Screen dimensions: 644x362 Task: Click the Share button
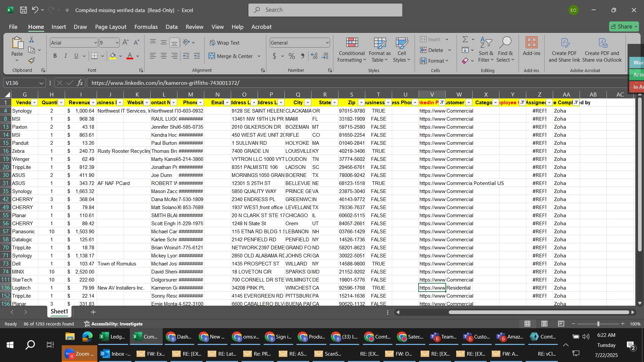click(624, 26)
